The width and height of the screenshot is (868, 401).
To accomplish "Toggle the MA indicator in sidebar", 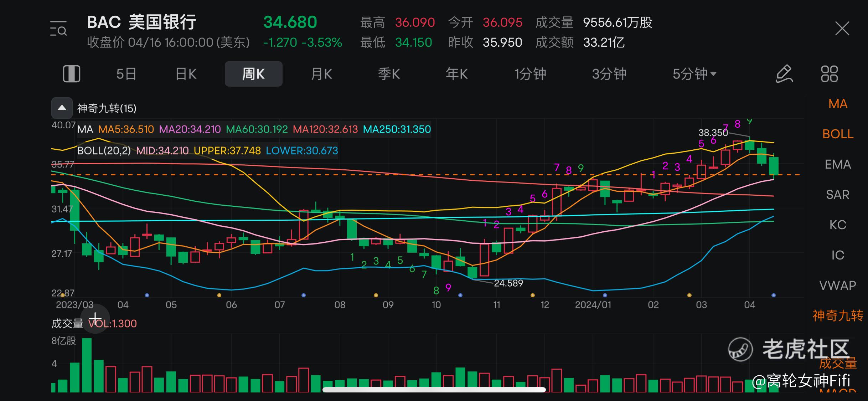I will coord(838,104).
